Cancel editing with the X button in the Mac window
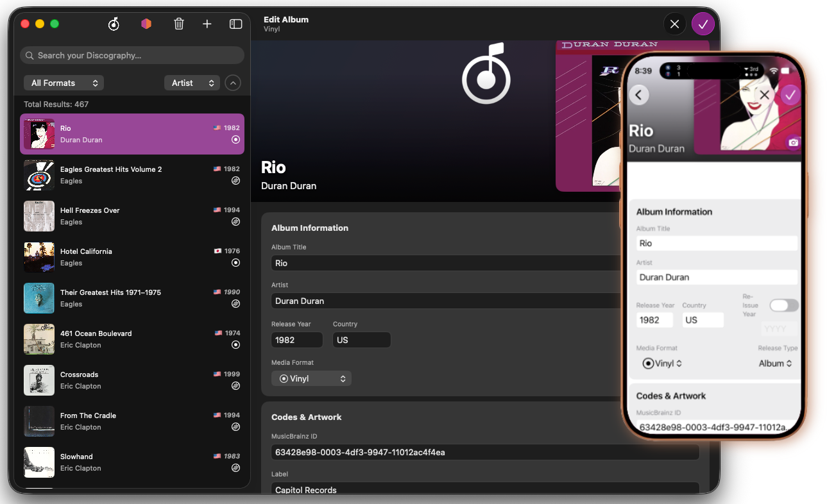This screenshot has height=504, width=827. pyautogui.click(x=674, y=24)
